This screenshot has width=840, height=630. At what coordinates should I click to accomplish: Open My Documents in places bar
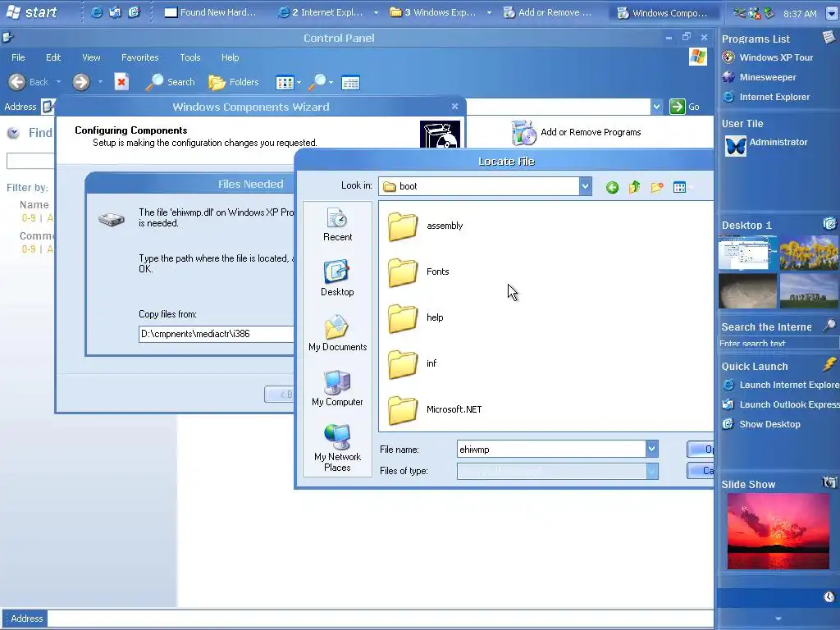click(337, 333)
